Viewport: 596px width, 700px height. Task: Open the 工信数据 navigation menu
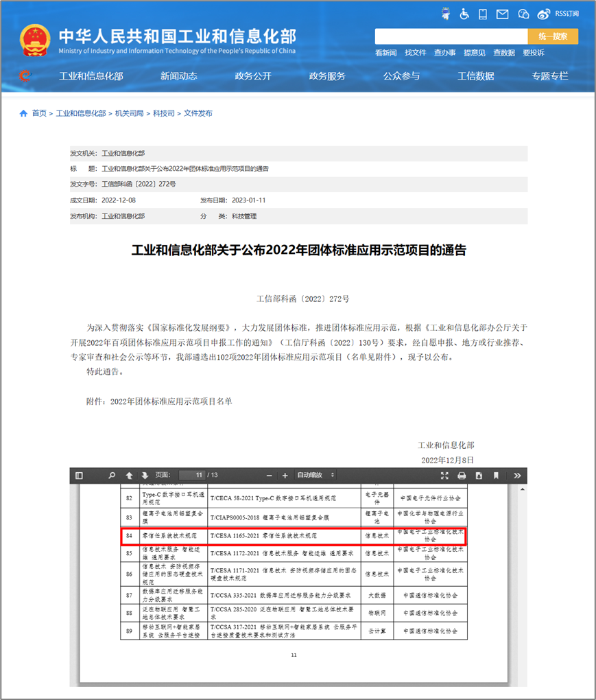pos(475,76)
